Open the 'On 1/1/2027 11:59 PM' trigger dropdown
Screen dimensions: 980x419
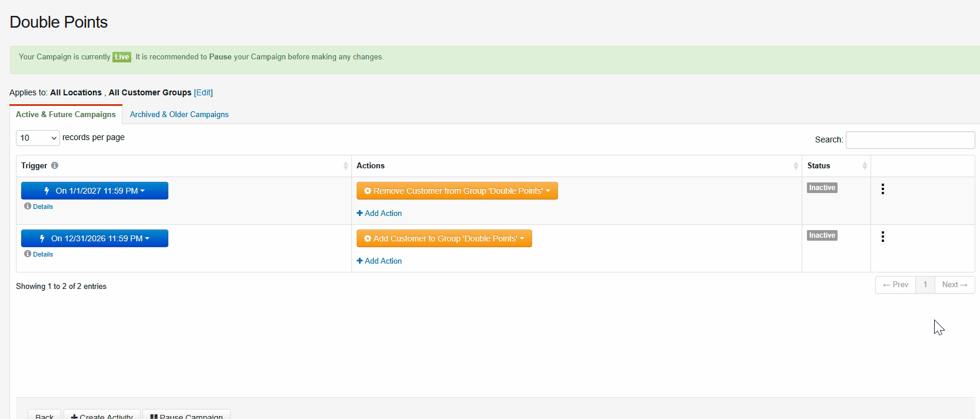(95, 191)
